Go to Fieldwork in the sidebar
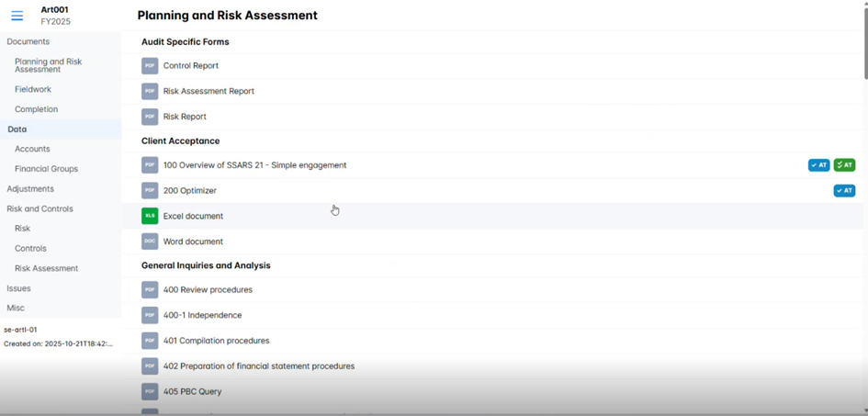The height and width of the screenshot is (416, 868). pyautogui.click(x=33, y=89)
